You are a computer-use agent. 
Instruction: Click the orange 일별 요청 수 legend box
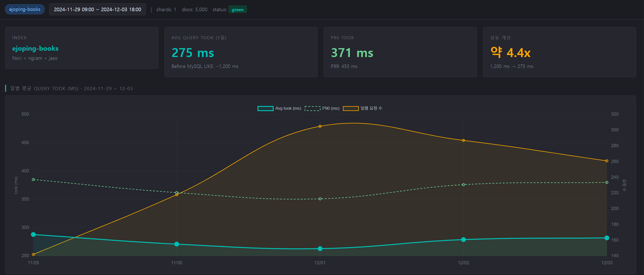point(351,108)
